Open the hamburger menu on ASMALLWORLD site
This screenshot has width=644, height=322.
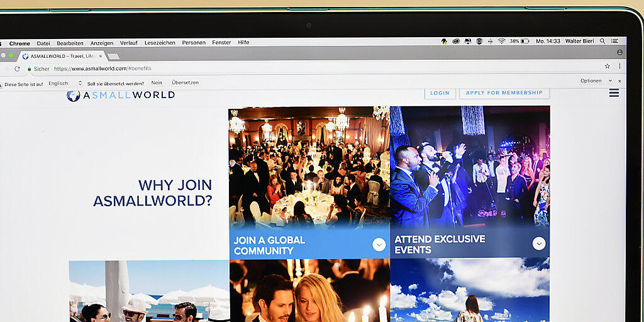[614, 93]
